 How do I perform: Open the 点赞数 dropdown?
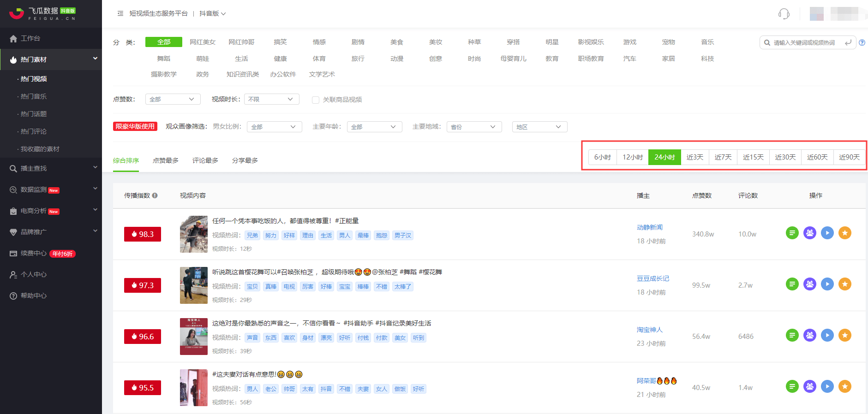[x=173, y=99]
